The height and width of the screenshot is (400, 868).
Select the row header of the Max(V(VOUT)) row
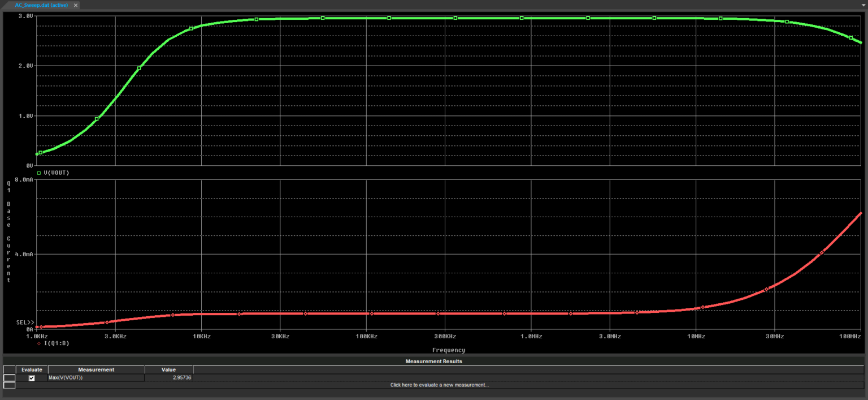(x=9, y=378)
